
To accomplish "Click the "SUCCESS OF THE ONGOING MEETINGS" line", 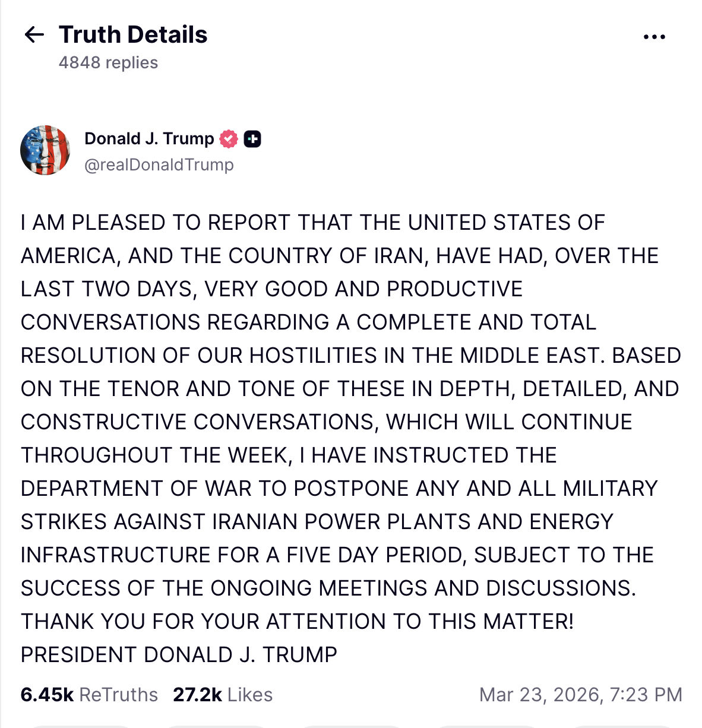I will [328, 588].
